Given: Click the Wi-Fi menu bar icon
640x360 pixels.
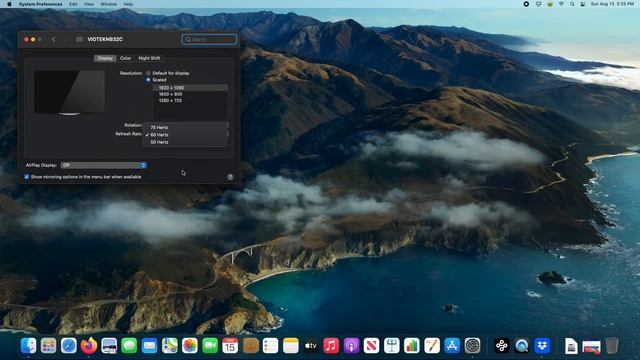Looking at the screenshot, I should (x=561, y=4).
